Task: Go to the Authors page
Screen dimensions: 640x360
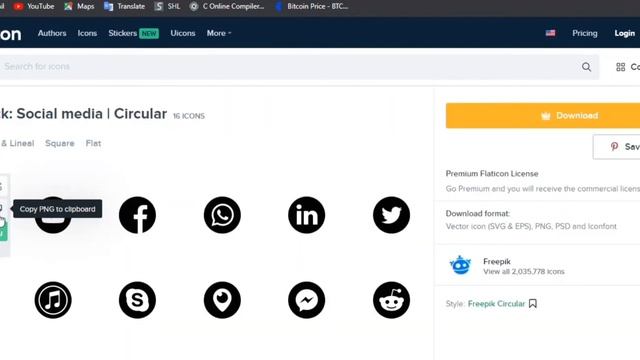Action: point(52,33)
